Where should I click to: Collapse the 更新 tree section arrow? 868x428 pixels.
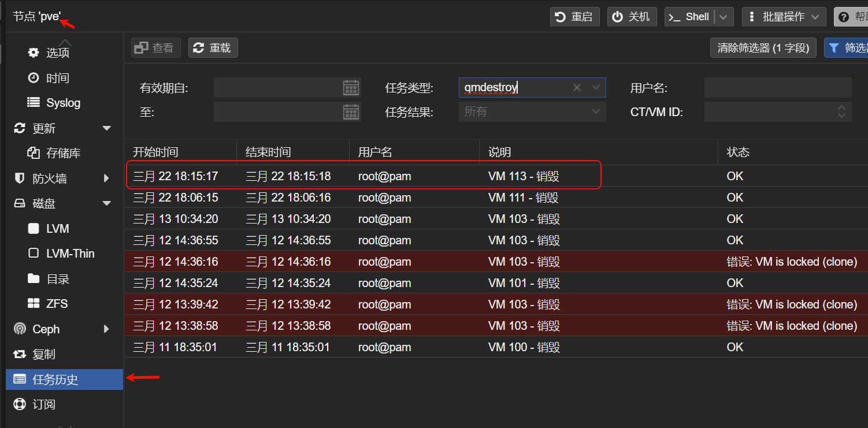pos(107,128)
